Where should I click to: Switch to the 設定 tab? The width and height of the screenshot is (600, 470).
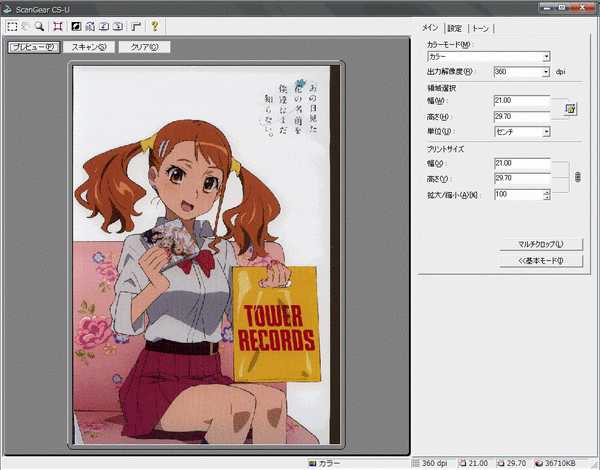click(455, 28)
